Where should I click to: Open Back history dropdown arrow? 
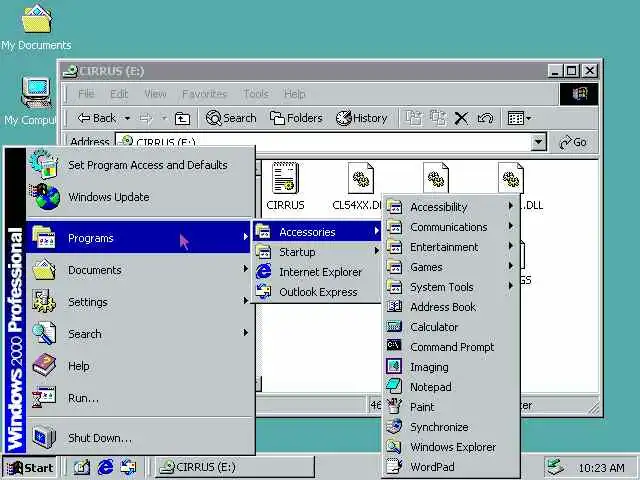point(127,118)
